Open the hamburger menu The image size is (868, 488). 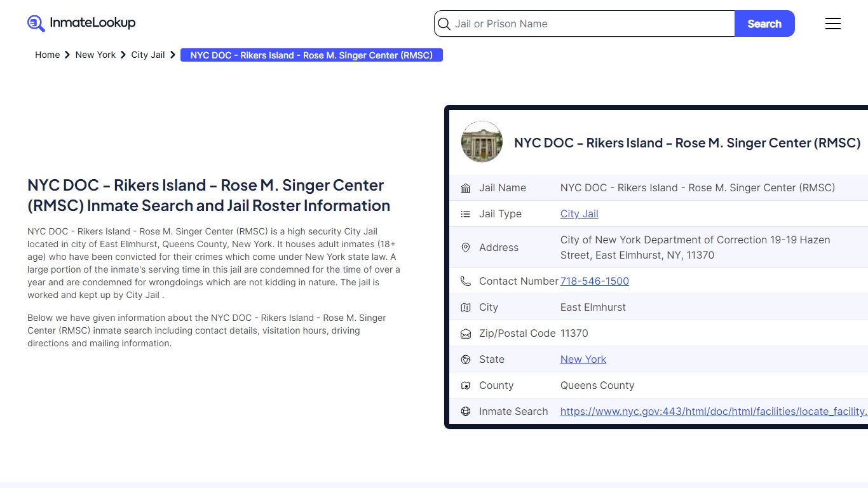pos(833,24)
